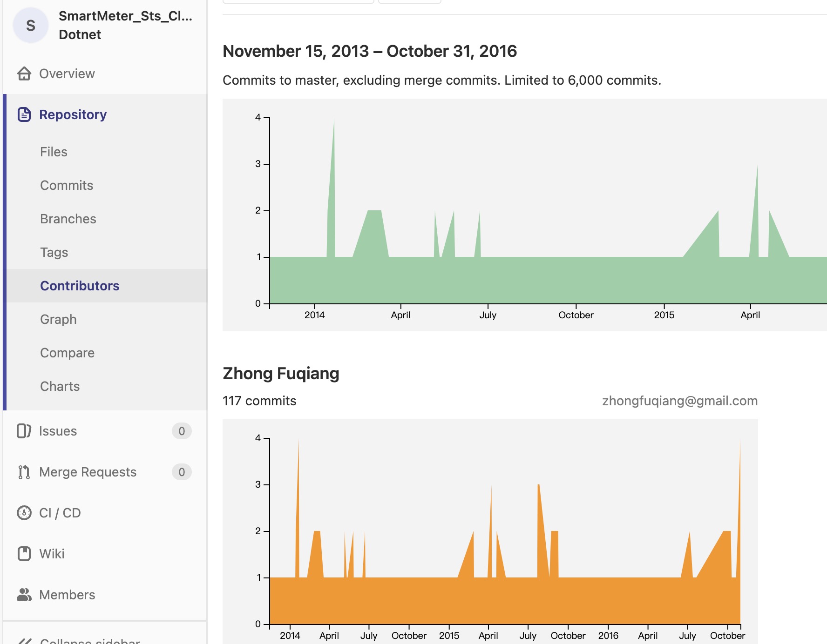Open Members section
Screen dimensions: 827x644
coord(67,595)
